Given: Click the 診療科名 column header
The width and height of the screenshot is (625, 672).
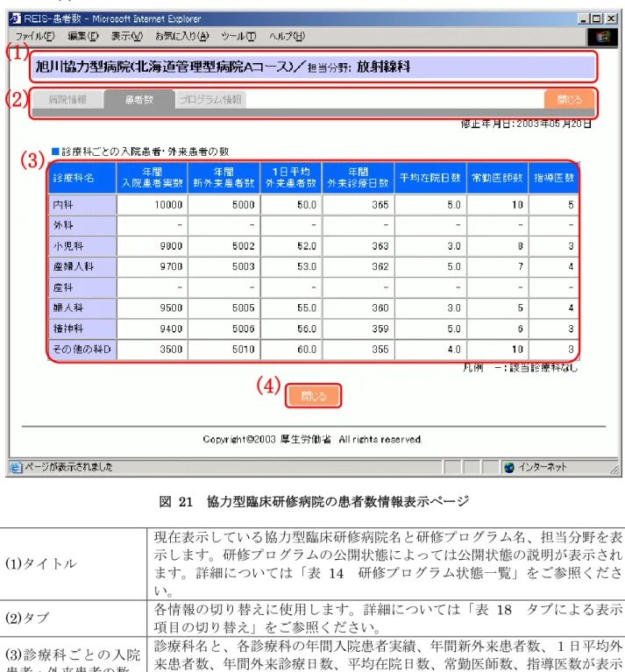Looking at the screenshot, I should (x=82, y=178).
